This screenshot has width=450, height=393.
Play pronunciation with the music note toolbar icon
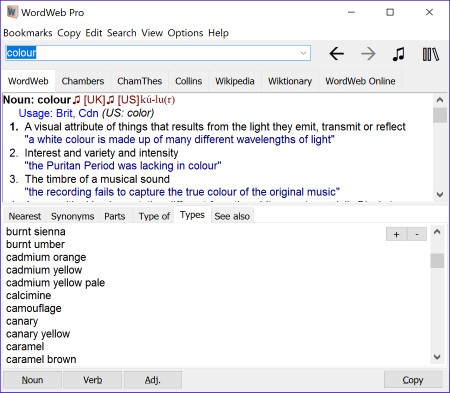pos(398,54)
